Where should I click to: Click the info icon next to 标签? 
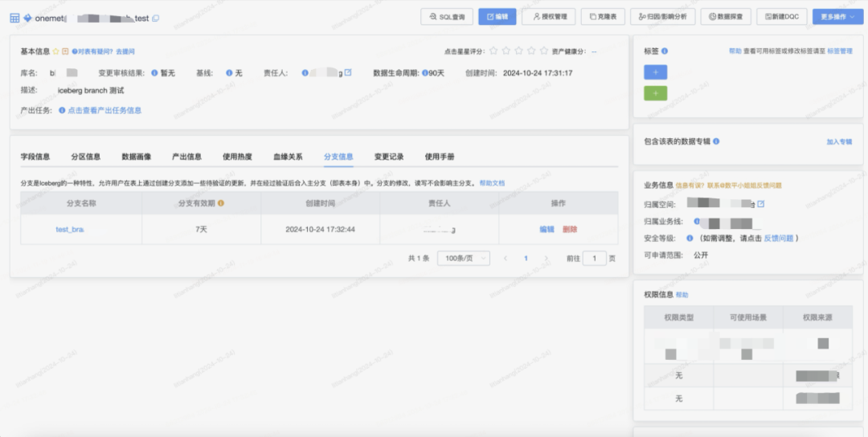pyautogui.click(x=665, y=51)
